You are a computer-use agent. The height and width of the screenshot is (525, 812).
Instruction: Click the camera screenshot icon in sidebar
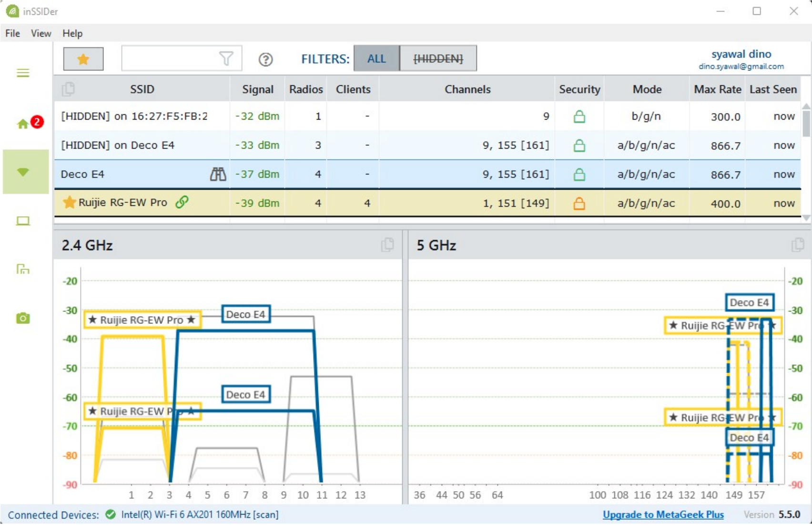pos(23,318)
